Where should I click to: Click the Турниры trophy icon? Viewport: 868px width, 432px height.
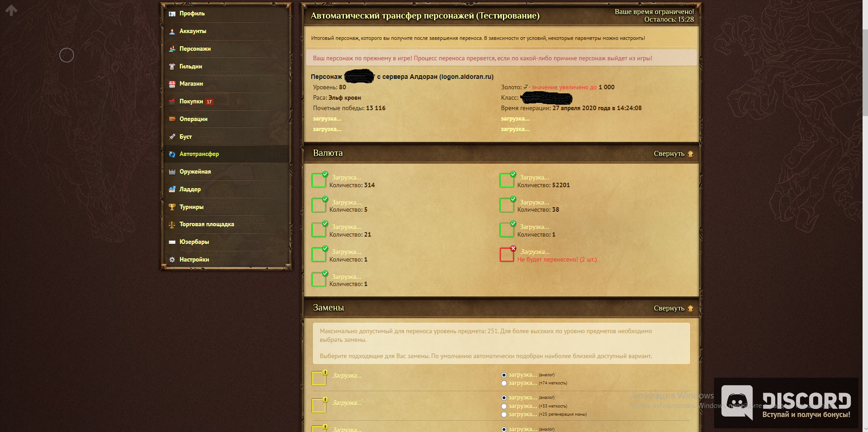point(172,207)
